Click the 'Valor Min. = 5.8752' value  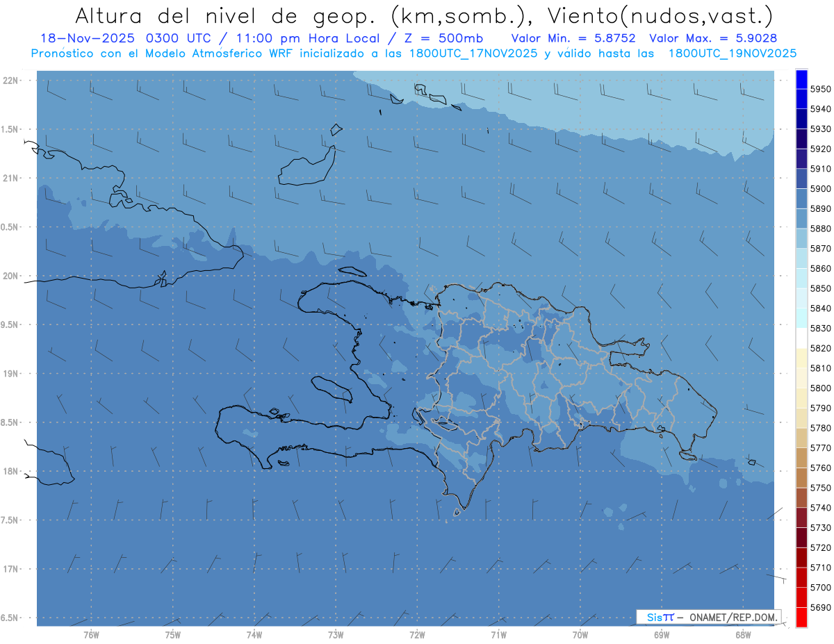pos(573,38)
